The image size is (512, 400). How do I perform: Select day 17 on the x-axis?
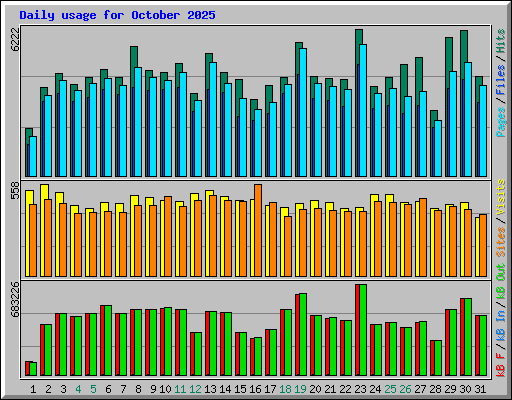(270, 389)
